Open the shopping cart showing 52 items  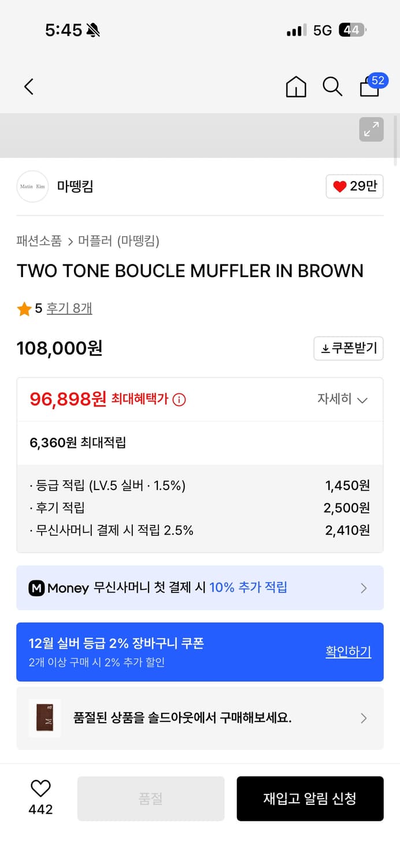tap(369, 86)
